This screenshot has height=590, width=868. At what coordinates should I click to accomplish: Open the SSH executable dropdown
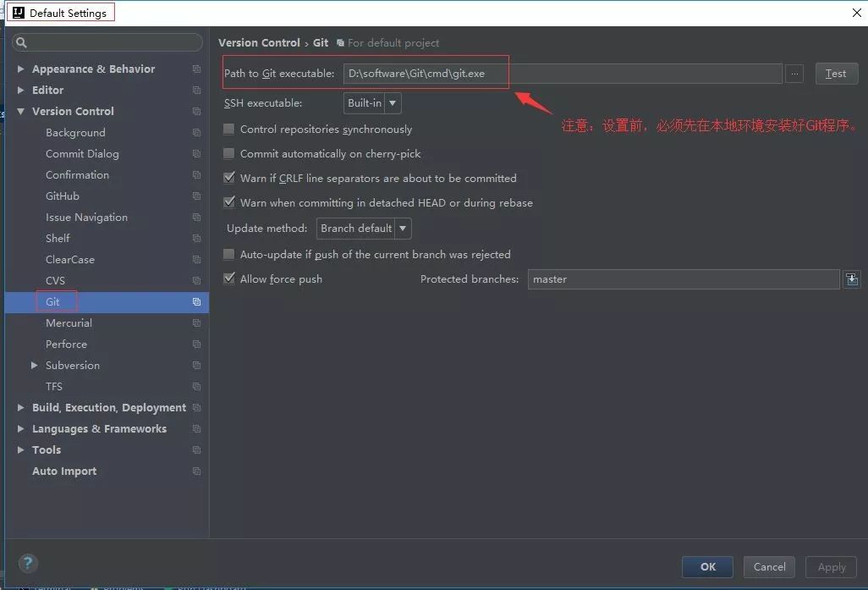[391, 102]
